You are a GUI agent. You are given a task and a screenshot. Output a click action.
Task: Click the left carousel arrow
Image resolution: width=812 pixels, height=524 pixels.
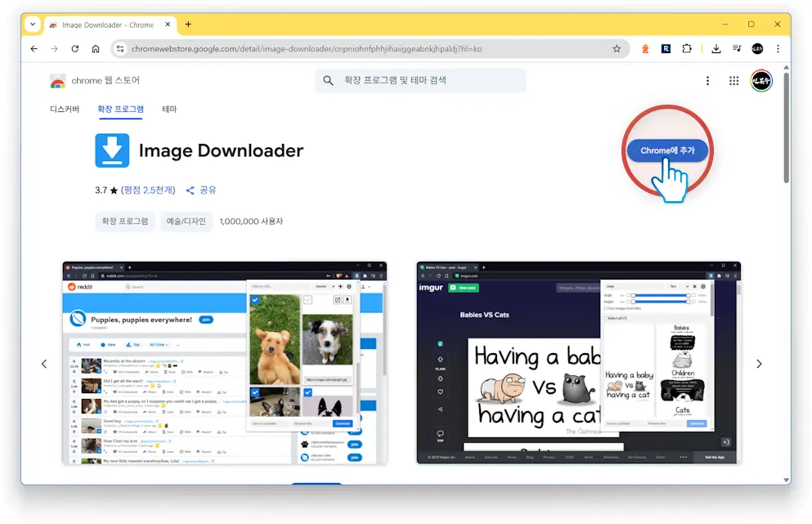point(45,363)
